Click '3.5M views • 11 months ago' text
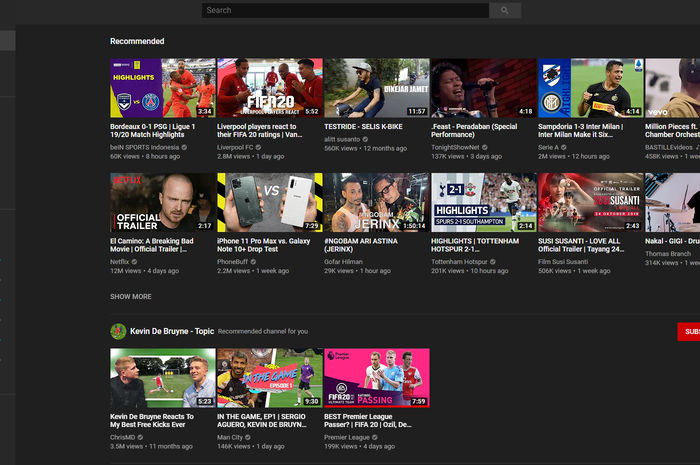This screenshot has height=465, width=700. 151,446
